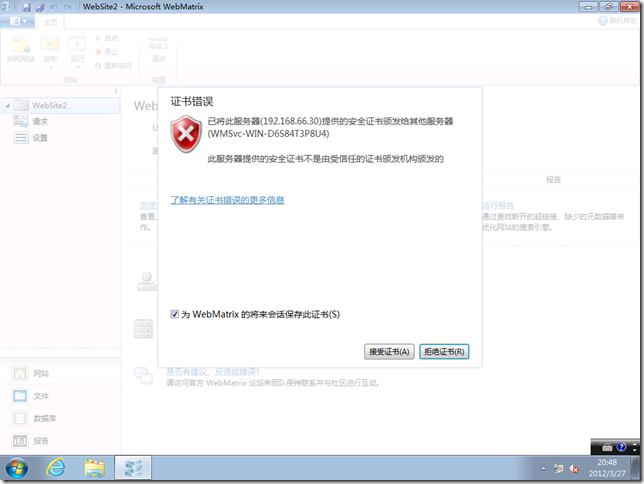Open the WebMatrix application menu dropdown
Screen dimensions: 644x484
pyautogui.click(x=17, y=21)
